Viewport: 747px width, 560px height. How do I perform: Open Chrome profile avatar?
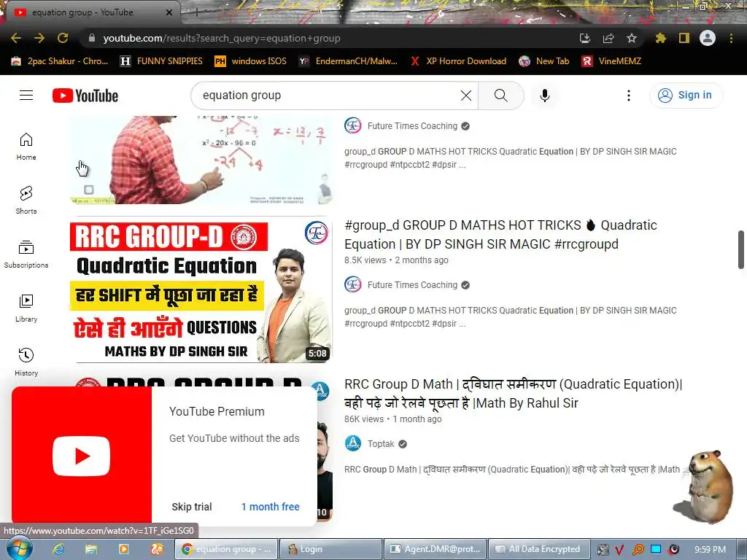point(708,38)
